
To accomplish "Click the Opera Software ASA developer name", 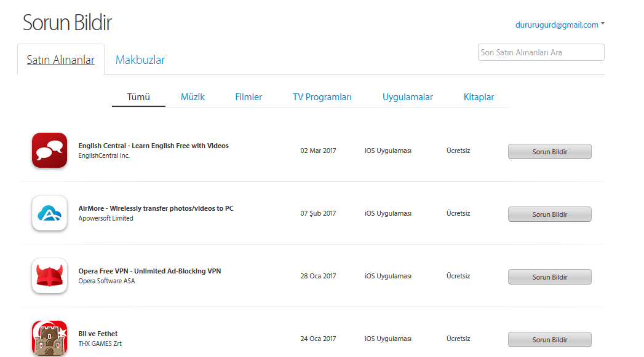I will pyautogui.click(x=107, y=281).
